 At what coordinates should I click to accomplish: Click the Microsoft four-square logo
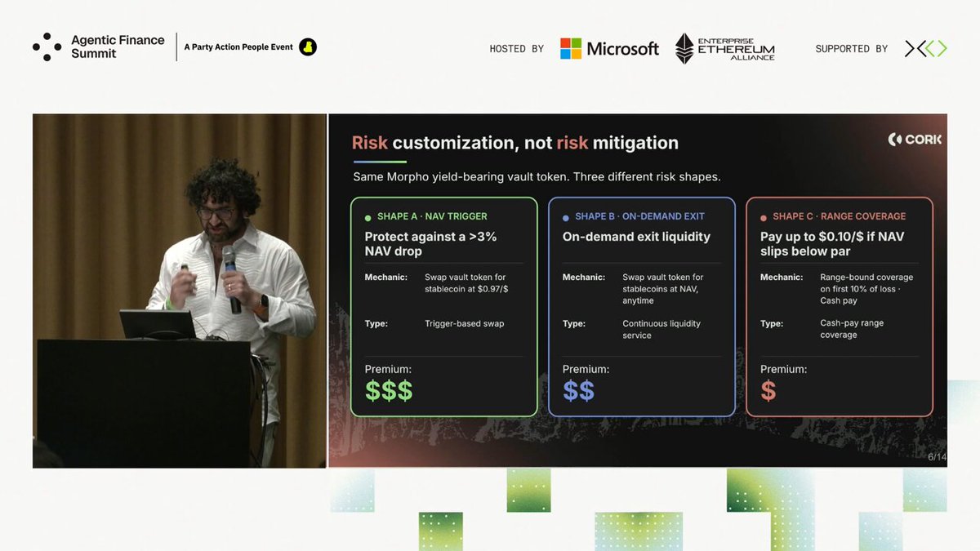coord(571,49)
